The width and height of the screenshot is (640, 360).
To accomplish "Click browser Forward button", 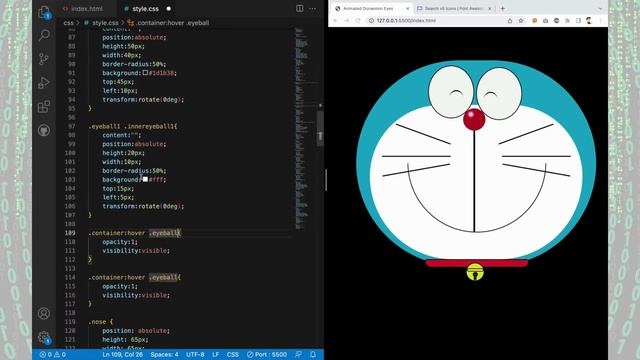I will coord(347,20).
